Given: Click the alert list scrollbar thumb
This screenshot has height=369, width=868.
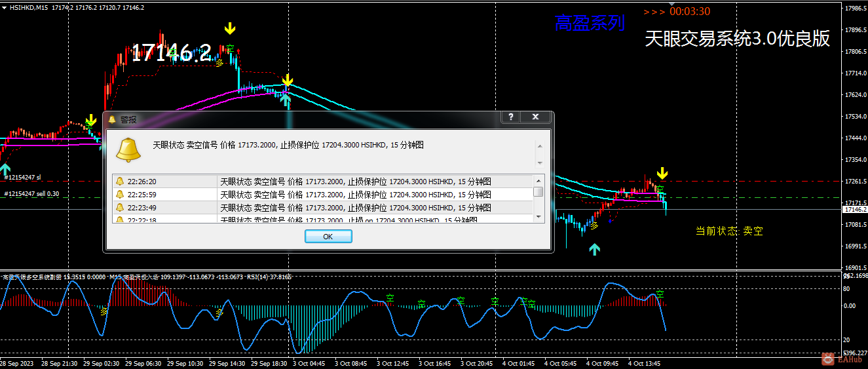Looking at the screenshot, I should click(538, 191).
